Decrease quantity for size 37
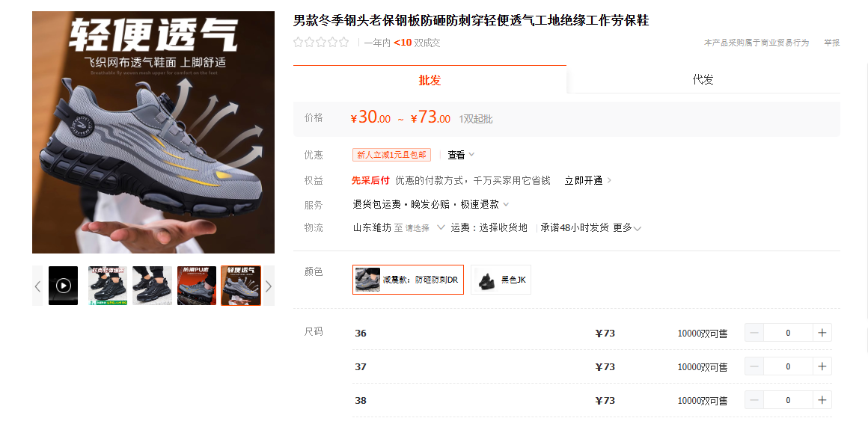This screenshot has height=424, width=868. tap(754, 366)
